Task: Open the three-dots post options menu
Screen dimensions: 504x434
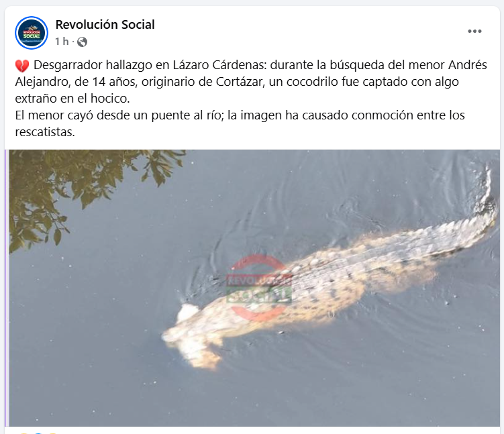Action: point(474,31)
